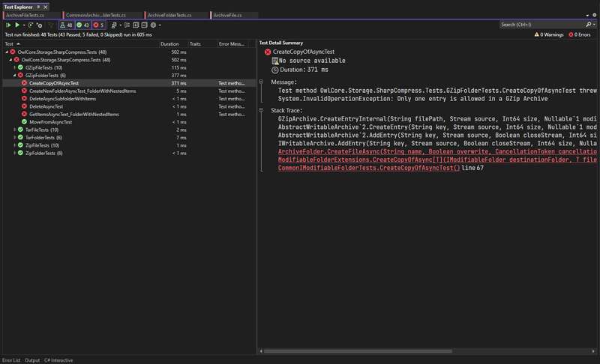Open CommonIModifiableFolderTests.CreateCopyOfAsyncTest() link
Viewport: 600px width, 364px height.
tap(369, 168)
